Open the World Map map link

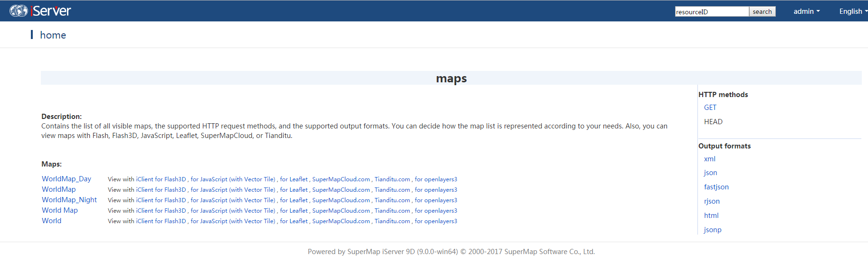coord(59,210)
